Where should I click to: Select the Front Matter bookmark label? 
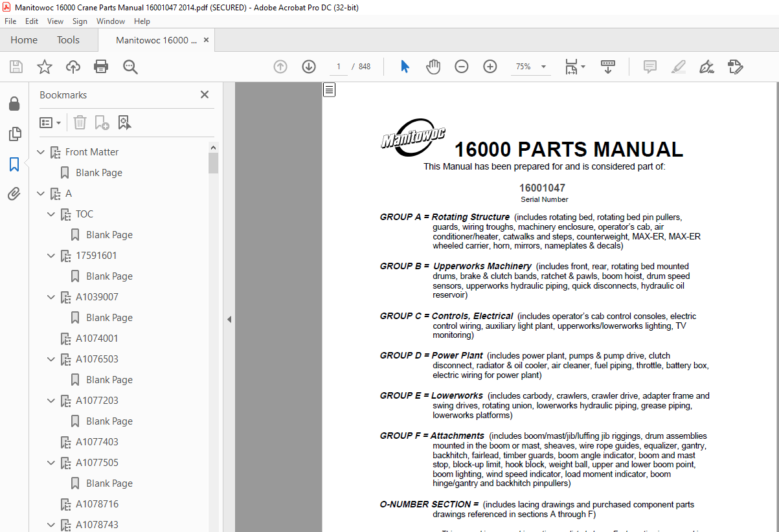point(92,152)
